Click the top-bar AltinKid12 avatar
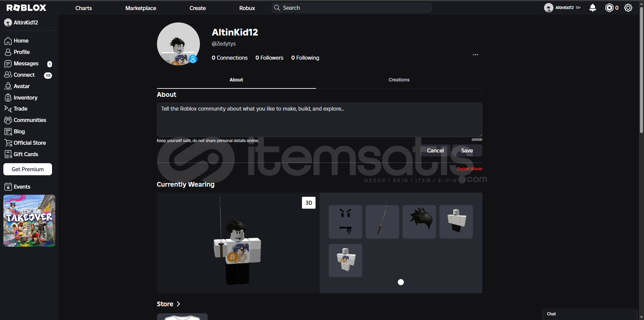 pos(548,8)
